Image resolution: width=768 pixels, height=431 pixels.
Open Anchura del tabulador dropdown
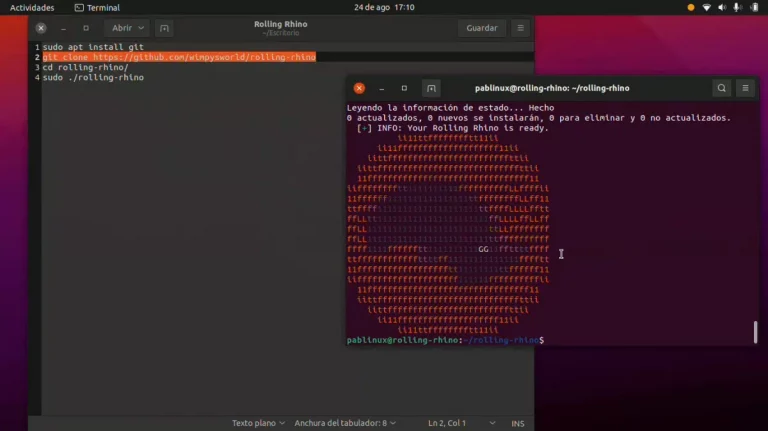(x=345, y=423)
